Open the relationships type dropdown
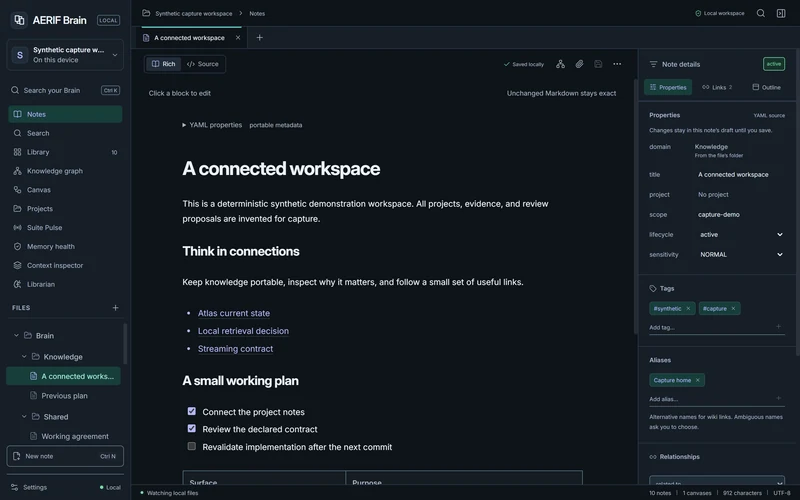Screen dimensions: 800x500 pos(717,480)
